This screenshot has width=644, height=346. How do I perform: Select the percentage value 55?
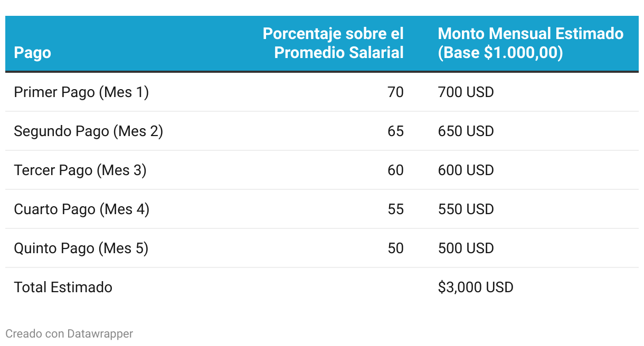click(x=396, y=209)
